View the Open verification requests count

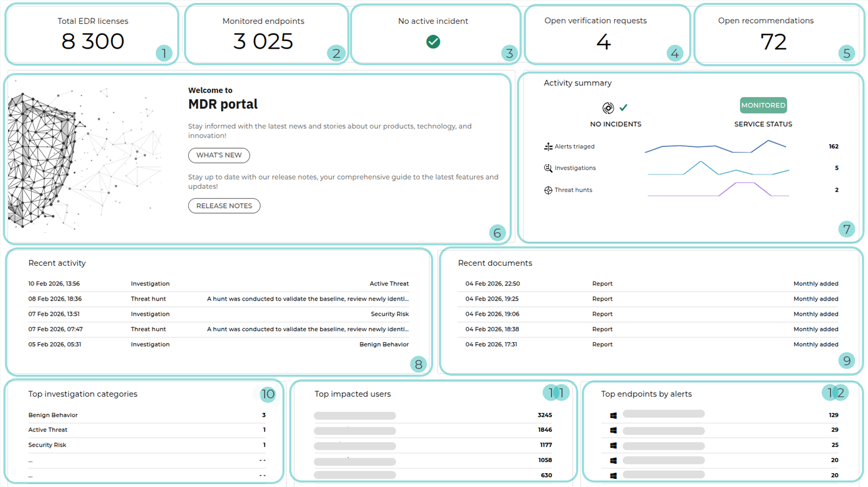tap(603, 42)
